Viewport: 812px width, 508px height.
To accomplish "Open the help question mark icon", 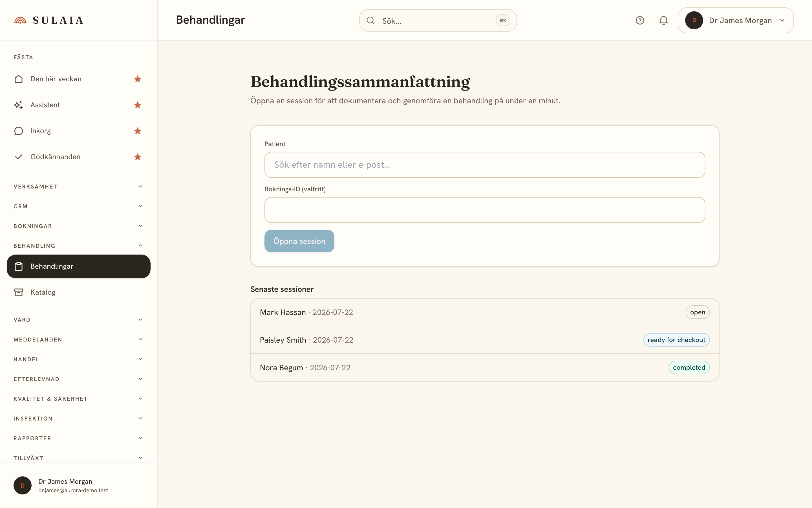I will (x=640, y=21).
